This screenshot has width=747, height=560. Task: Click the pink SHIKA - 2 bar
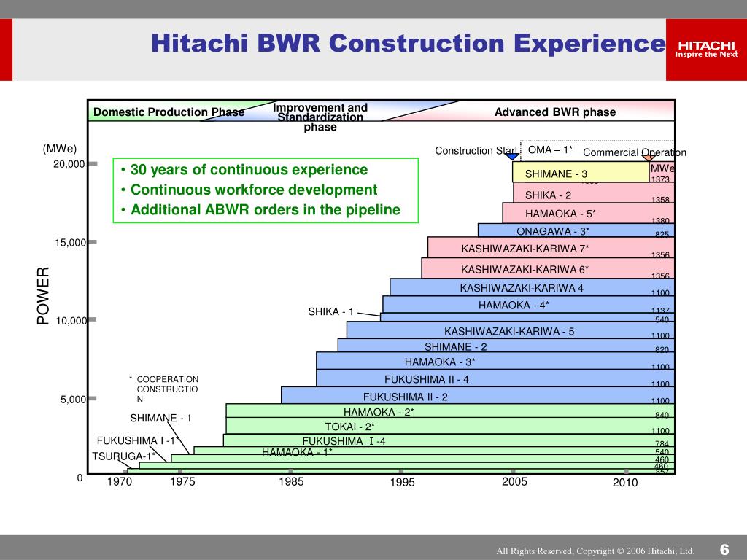click(594, 193)
